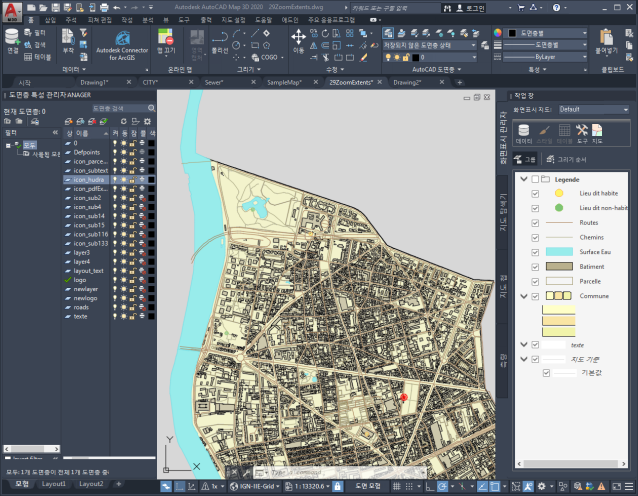
Task: Select the roads layer in the list
Action: coord(83,309)
